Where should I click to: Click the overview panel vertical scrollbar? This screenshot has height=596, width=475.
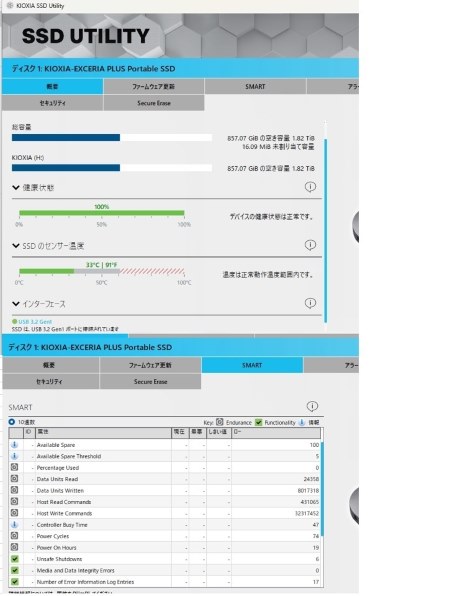point(326,230)
